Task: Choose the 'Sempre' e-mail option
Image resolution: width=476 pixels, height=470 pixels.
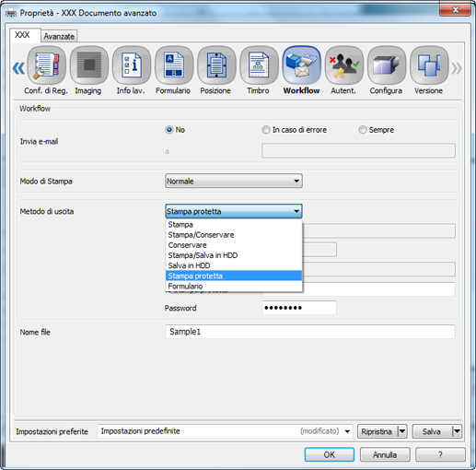Action: point(363,130)
